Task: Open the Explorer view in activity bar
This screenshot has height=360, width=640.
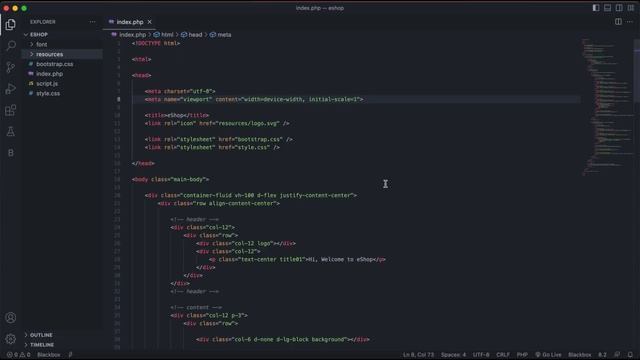Action: tap(11, 24)
